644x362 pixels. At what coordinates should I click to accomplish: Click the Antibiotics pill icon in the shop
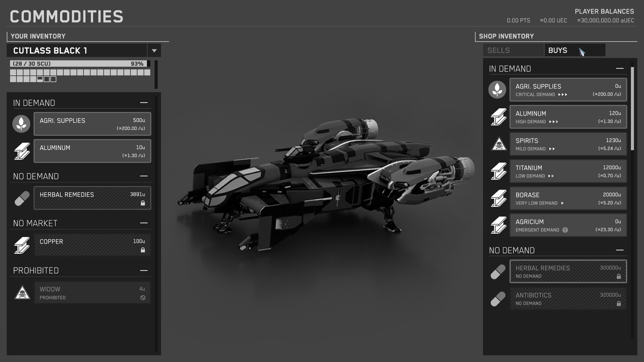tap(498, 299)
